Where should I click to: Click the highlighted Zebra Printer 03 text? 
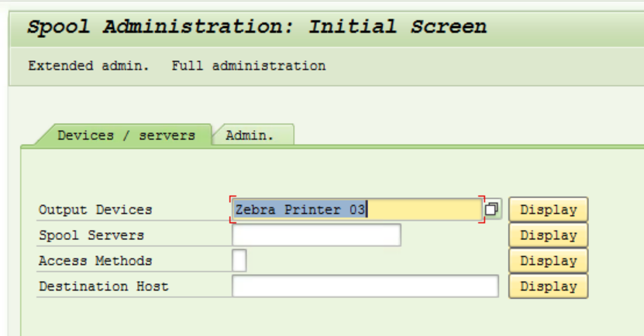[301, 209]
